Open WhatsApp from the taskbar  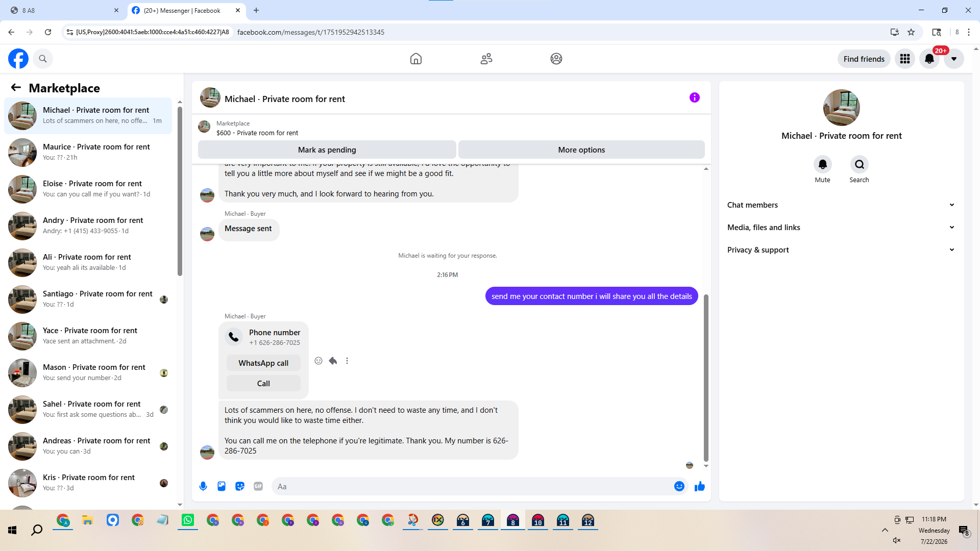click(188, 520)
